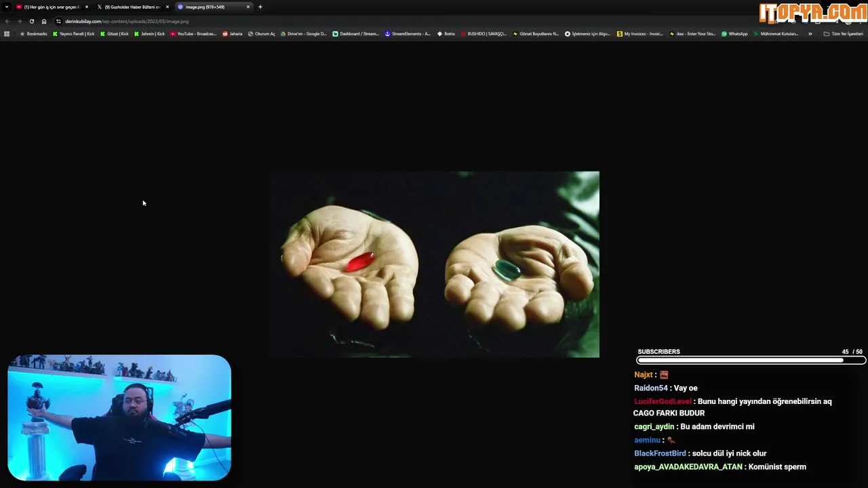Open the WhatsApp bookmark
Image resolution: width=868 pixels, height=488 pixels.
pyautogui.click(x=734, y=33)
